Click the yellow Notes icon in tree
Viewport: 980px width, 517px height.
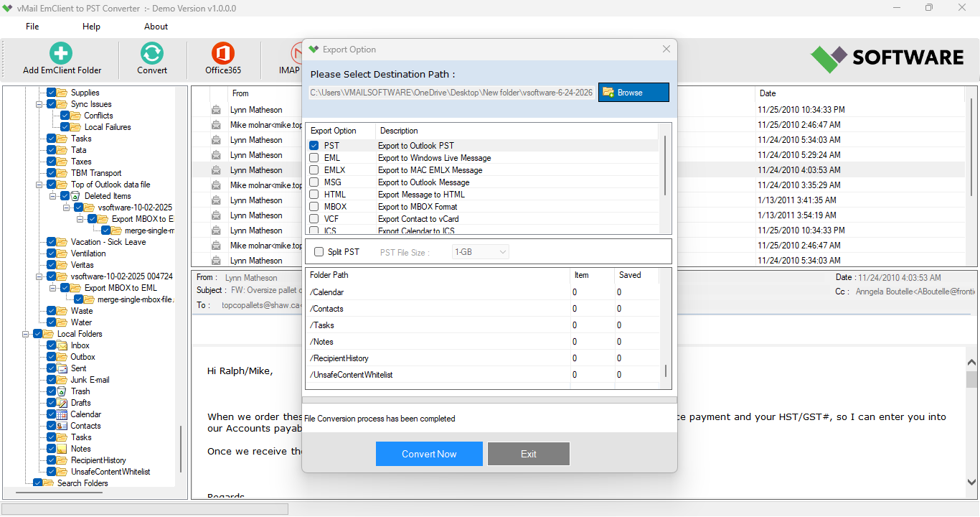(x=62, y=449)
